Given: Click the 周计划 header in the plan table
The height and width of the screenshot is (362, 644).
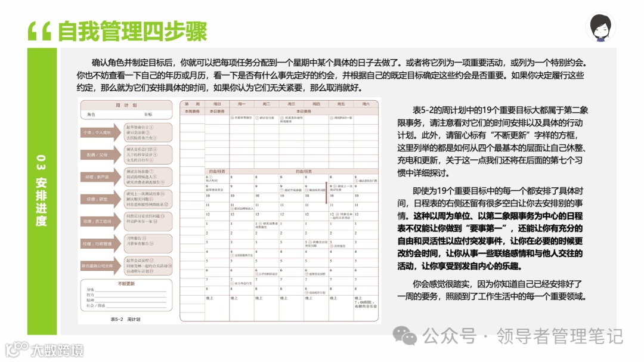Looking at the screenshot, I should pos(126,105).
